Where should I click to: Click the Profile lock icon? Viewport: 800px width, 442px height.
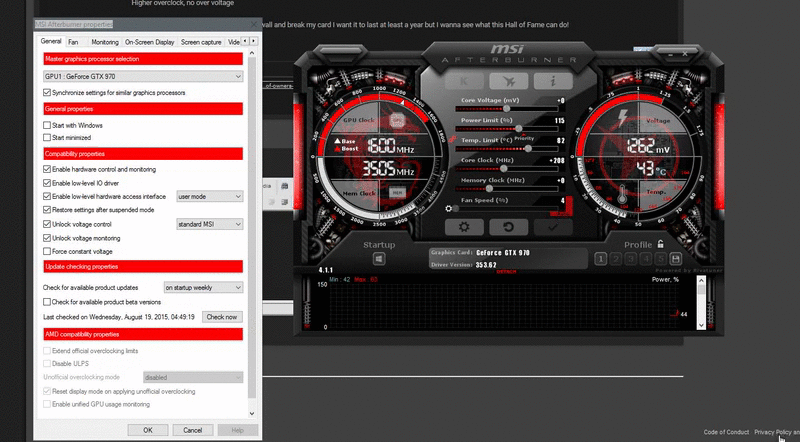coord(661,244)
